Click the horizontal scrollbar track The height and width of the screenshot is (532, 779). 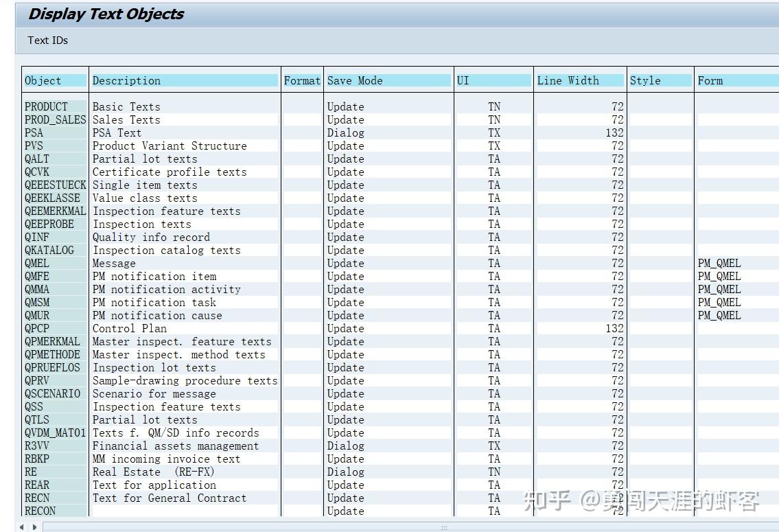coord(411,527)
